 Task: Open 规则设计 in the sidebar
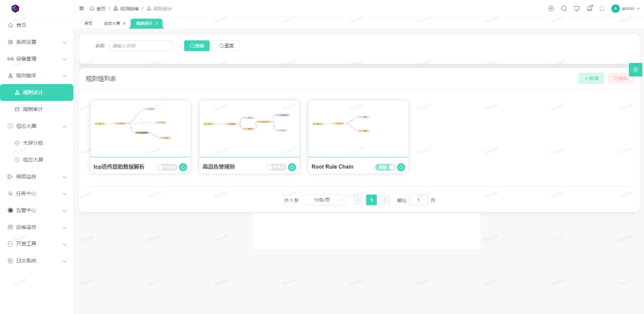[36, 92]
